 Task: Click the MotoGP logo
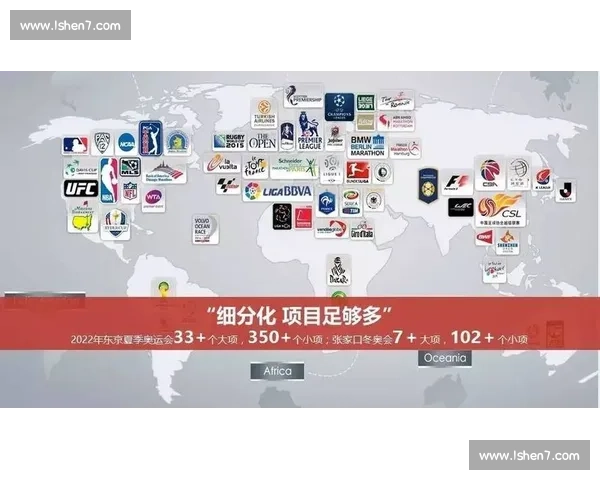228,185
